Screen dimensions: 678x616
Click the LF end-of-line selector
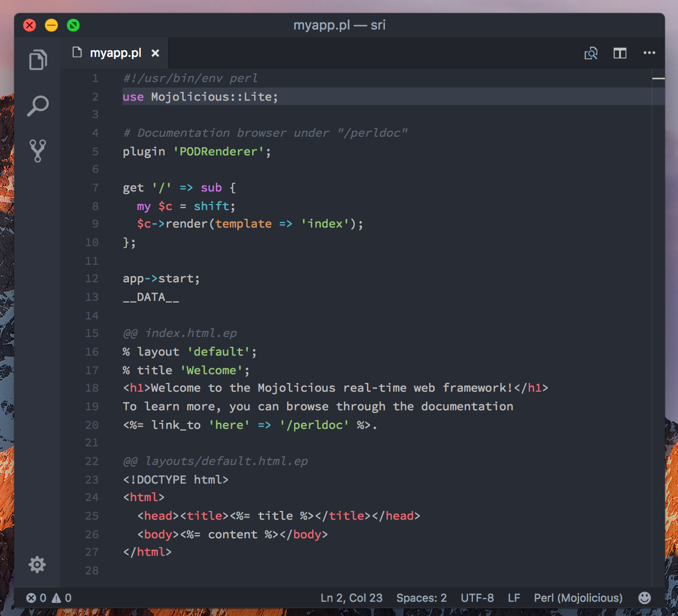pyautogui.click(x=514, y=598)
